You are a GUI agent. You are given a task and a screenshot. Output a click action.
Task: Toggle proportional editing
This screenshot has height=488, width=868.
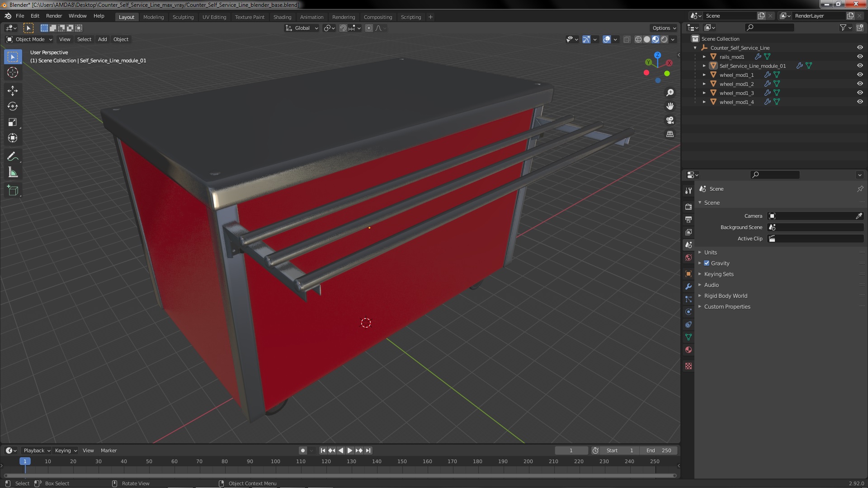click(x=369, y=28)
